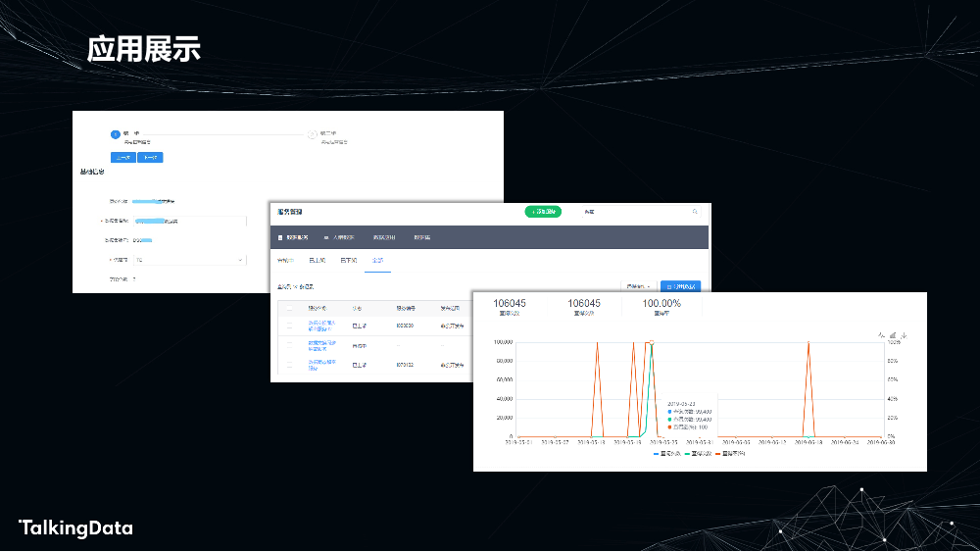Select the 全部 tab
The height and width of the screenshot is (552, 980).
pyautogui.click(x=377, y=260)
